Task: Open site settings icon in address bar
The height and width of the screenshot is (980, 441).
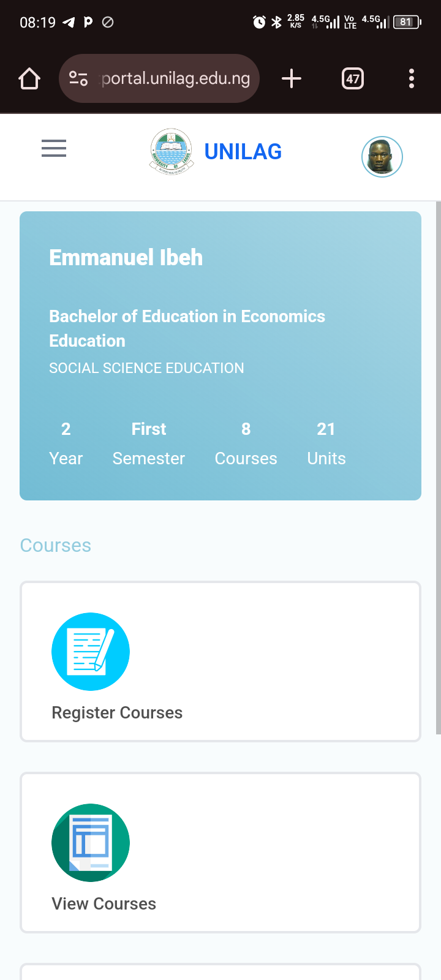Action: pos(78,78)
